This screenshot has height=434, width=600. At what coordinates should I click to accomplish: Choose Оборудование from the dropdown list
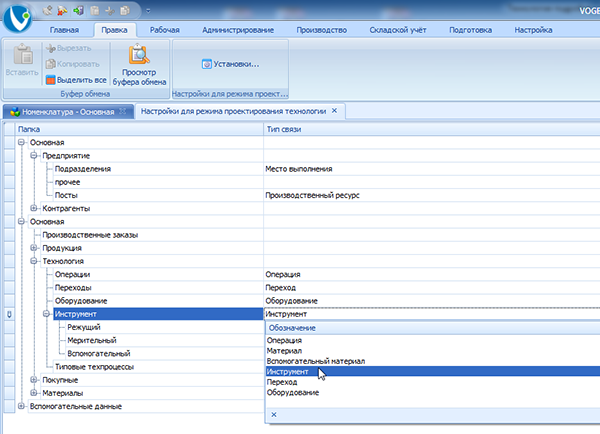[293, 392]
